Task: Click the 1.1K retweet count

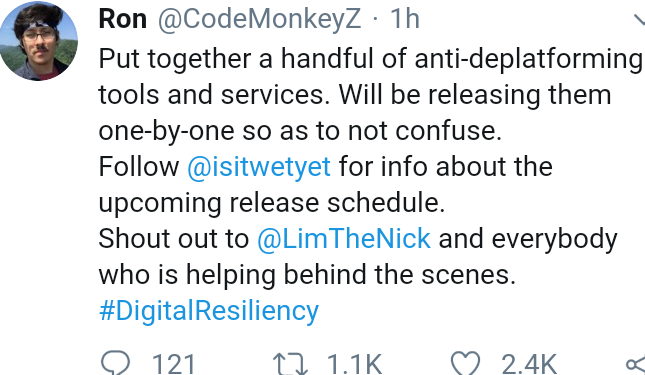Action: click(x=355, y=364)
